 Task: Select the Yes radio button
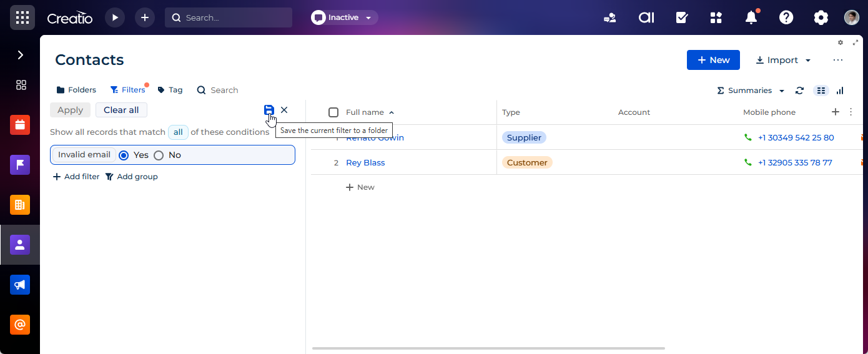pyautogui.click(x=124, y=155)
